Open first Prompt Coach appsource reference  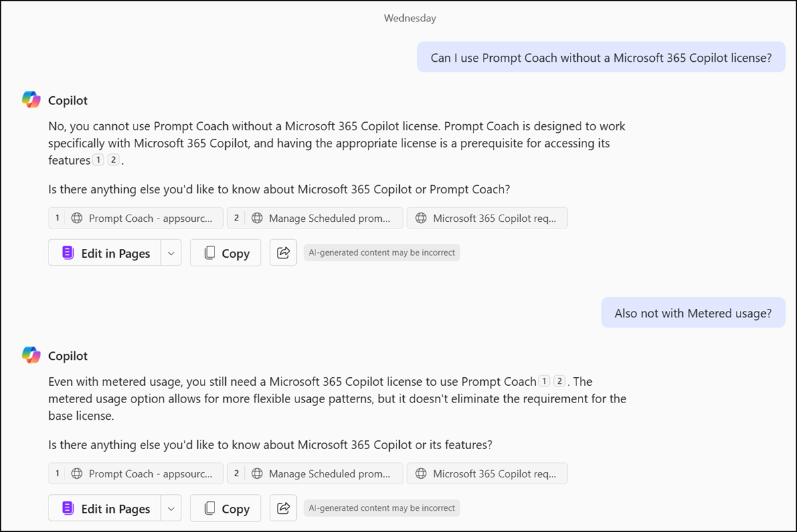click(136, 218)
